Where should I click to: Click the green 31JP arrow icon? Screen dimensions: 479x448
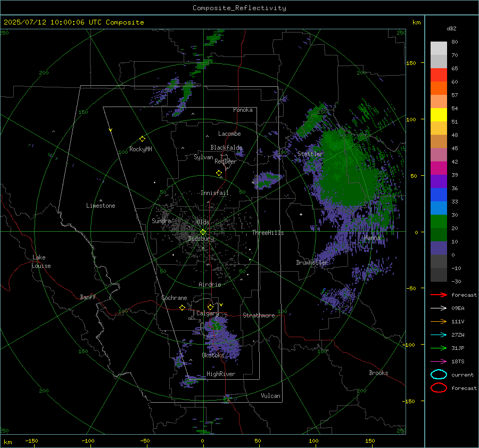tap(439, 348)
